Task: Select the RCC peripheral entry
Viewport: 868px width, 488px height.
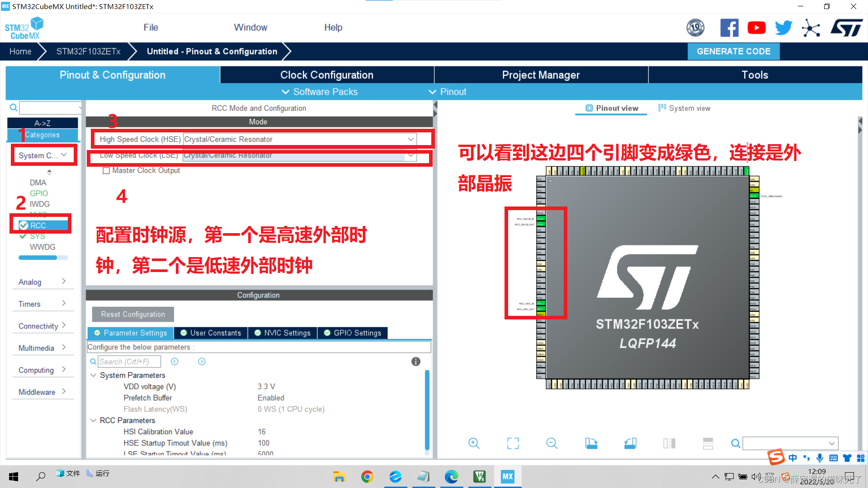Action: click(x=38, y=225)
